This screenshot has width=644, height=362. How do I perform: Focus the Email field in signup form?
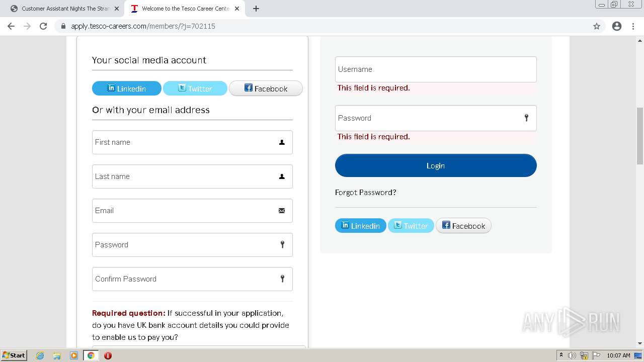[x=192, y=211]
